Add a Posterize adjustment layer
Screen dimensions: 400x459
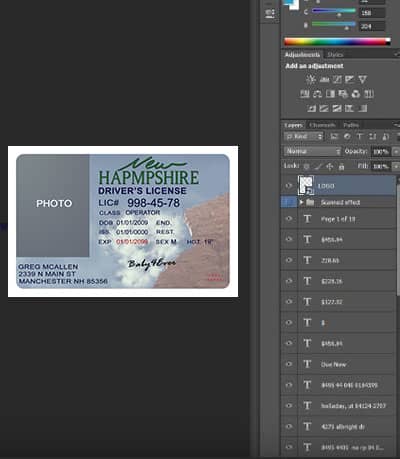[x=324, y=108]
